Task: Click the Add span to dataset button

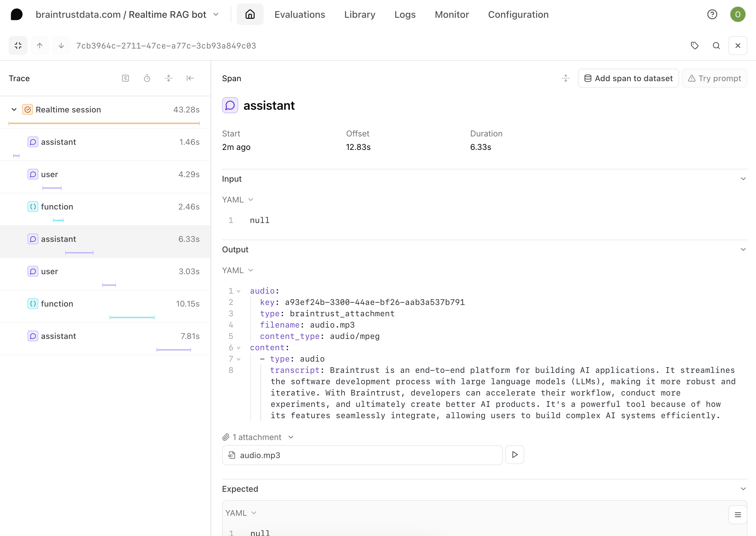Action: click(x=628, y=78)
